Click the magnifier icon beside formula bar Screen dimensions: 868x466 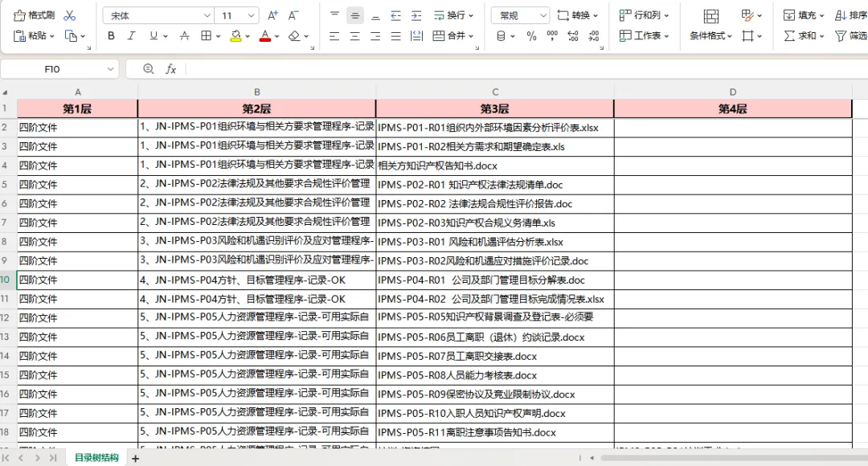(149, 68)
